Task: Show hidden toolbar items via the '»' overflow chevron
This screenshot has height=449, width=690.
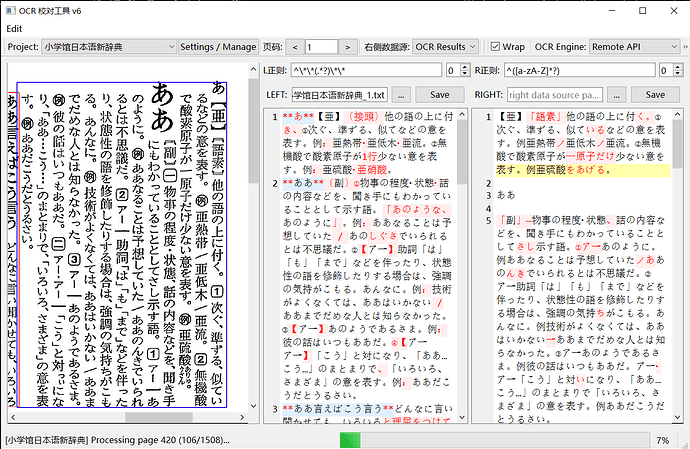Action: click(x=685, y=47)
